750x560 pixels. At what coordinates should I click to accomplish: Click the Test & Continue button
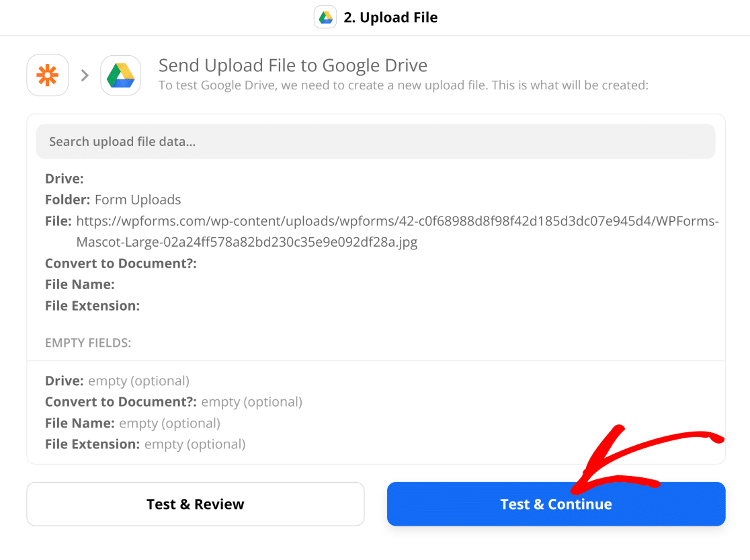556,504
